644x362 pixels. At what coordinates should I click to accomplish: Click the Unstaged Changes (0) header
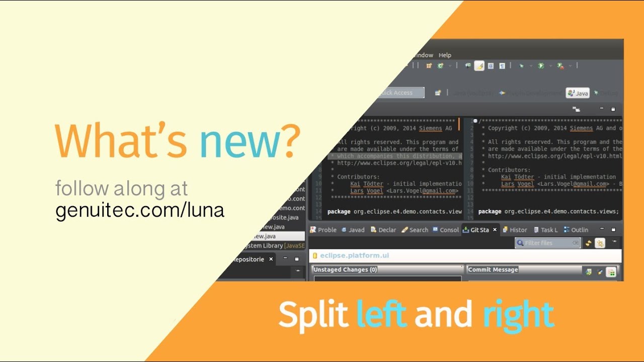(345, 269)
